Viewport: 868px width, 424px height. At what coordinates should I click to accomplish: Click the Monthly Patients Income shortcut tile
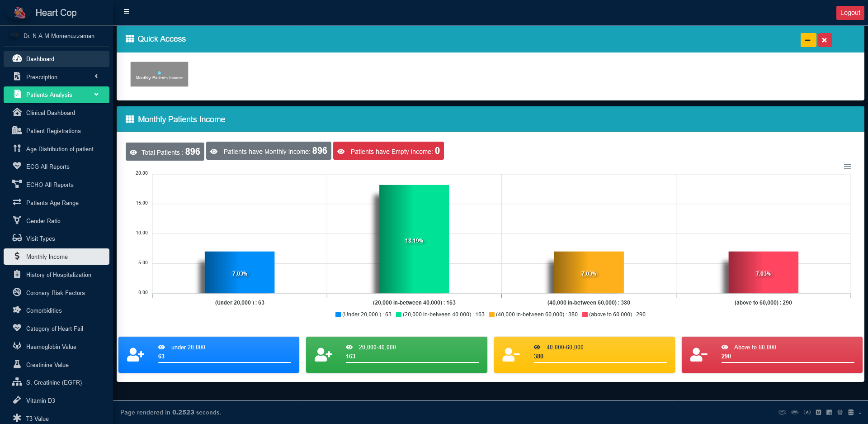(x=159, y=74)
